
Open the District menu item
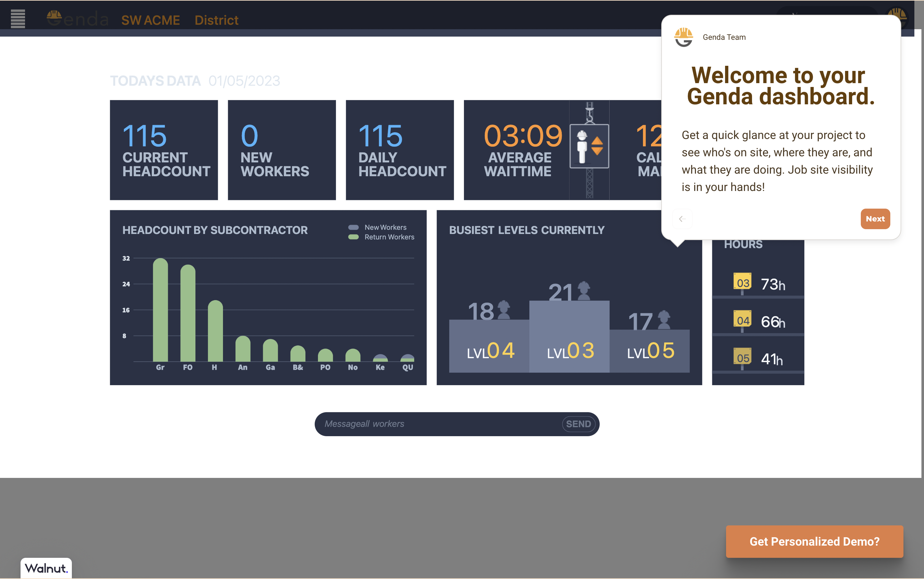(x=216, y=20)
